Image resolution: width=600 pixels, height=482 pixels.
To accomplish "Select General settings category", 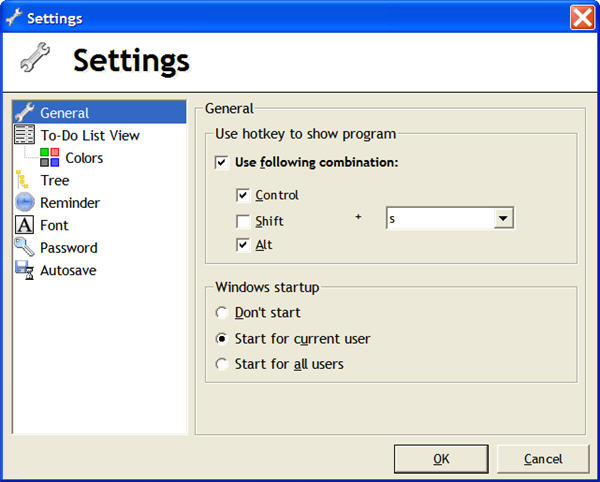I will point(64,113).
